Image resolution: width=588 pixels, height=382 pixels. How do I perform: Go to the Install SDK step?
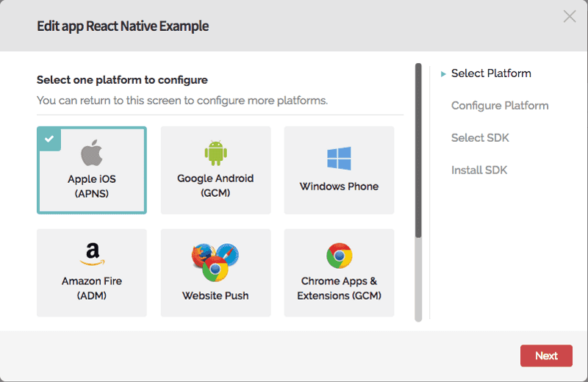tap(479, 170)
